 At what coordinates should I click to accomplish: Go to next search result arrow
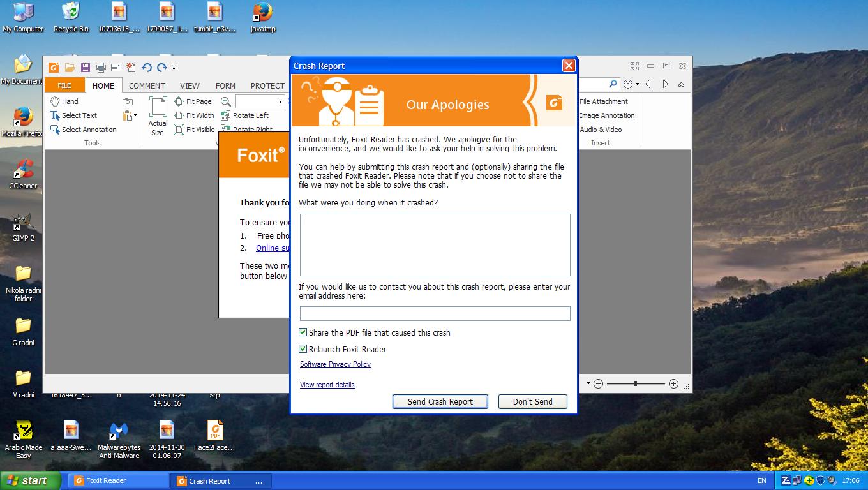pyautogui.click(x=665, y=84)
